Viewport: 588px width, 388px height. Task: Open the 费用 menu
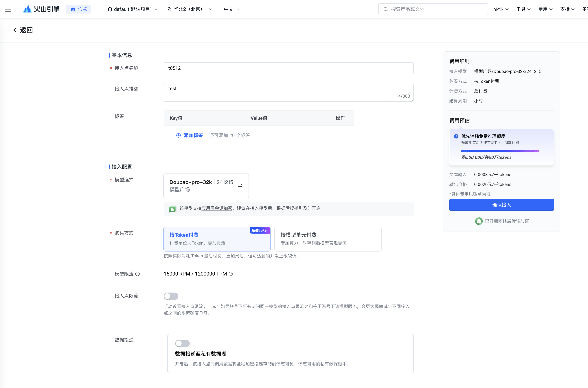(545, 9)
